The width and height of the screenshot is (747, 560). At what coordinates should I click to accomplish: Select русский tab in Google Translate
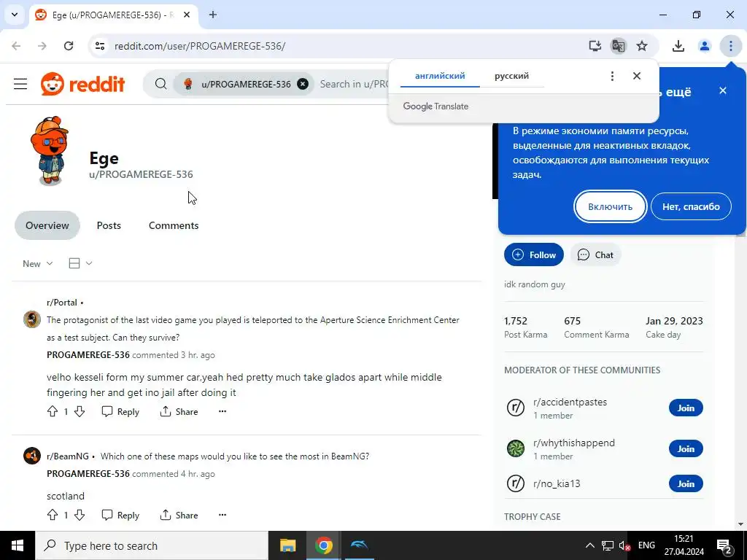tap(511, 76)
